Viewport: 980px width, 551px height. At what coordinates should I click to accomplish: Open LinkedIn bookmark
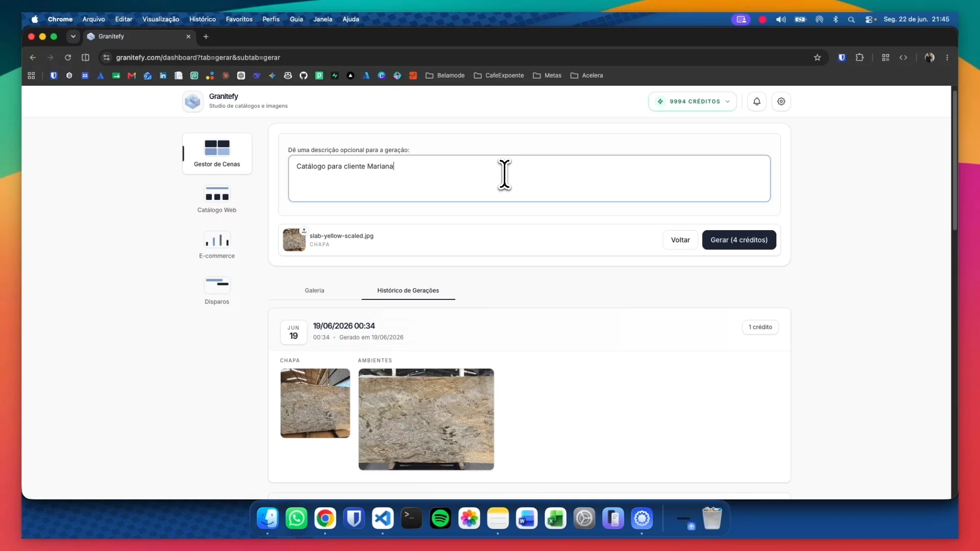point(163,76)
